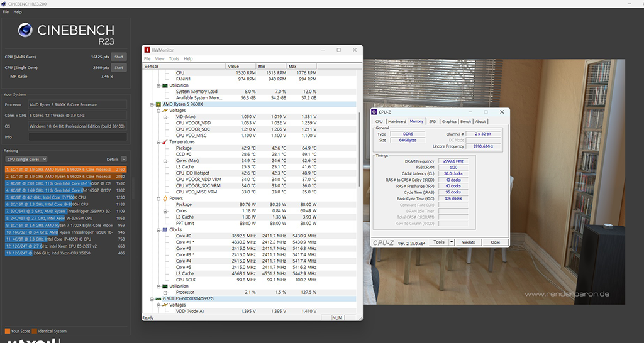Select ranking row 7 Threadripper 2990WX

[x=65, y=211]
